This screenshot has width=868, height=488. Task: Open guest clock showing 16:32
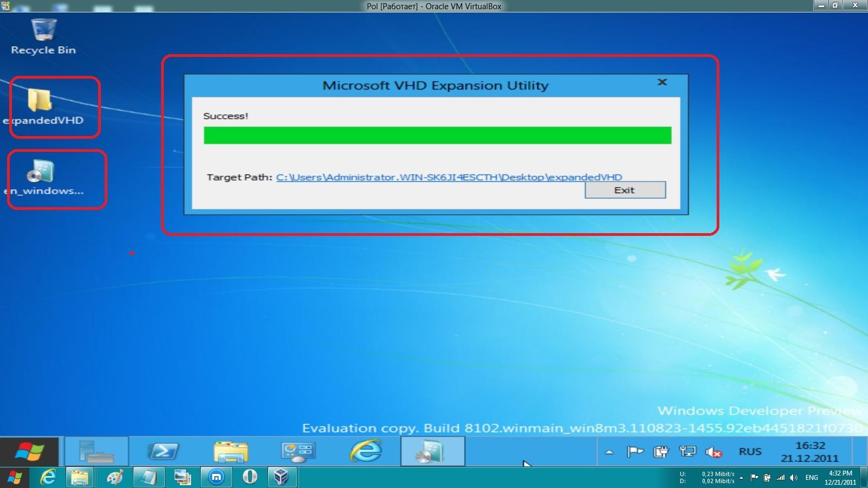click(810, 452)
